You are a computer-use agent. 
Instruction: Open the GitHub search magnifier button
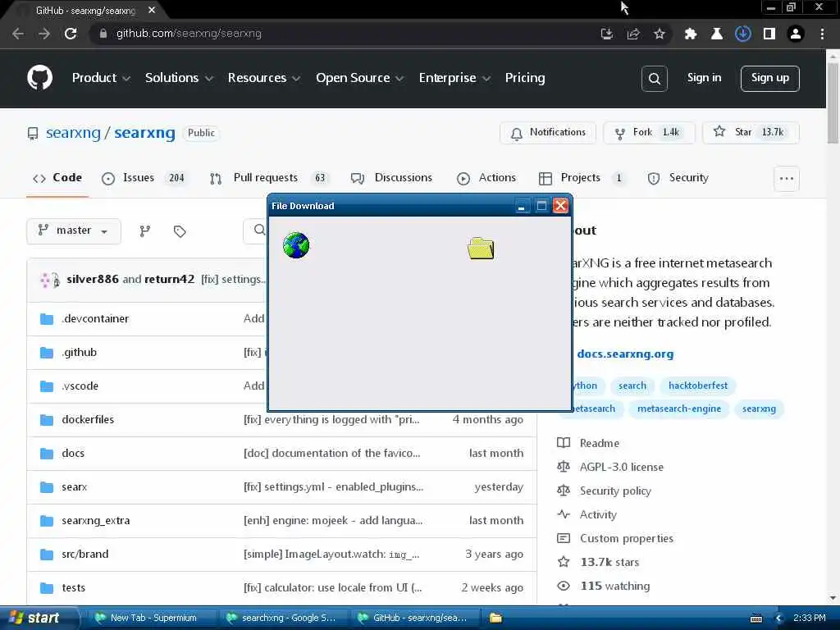(654, 78)
